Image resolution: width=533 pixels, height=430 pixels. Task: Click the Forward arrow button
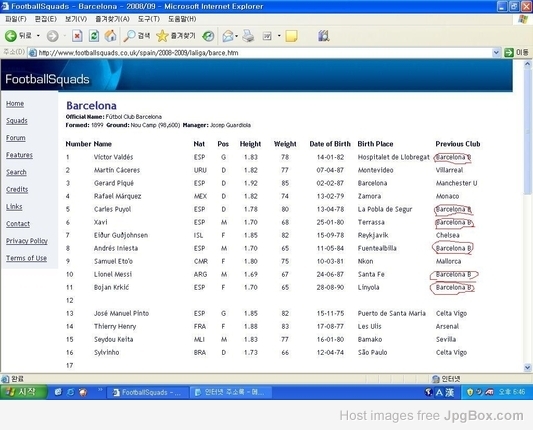[x=52, y=36]
